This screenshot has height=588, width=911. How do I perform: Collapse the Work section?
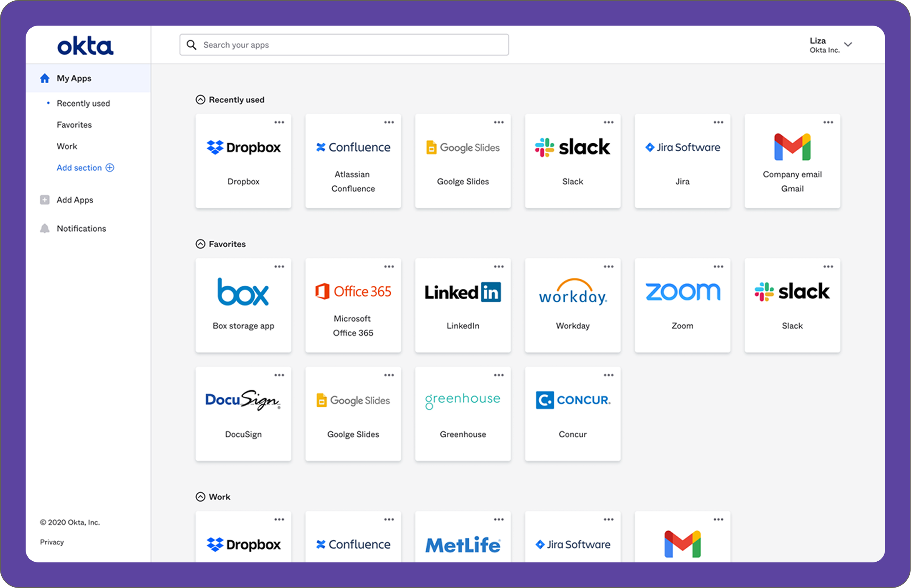tap(200, 497)
